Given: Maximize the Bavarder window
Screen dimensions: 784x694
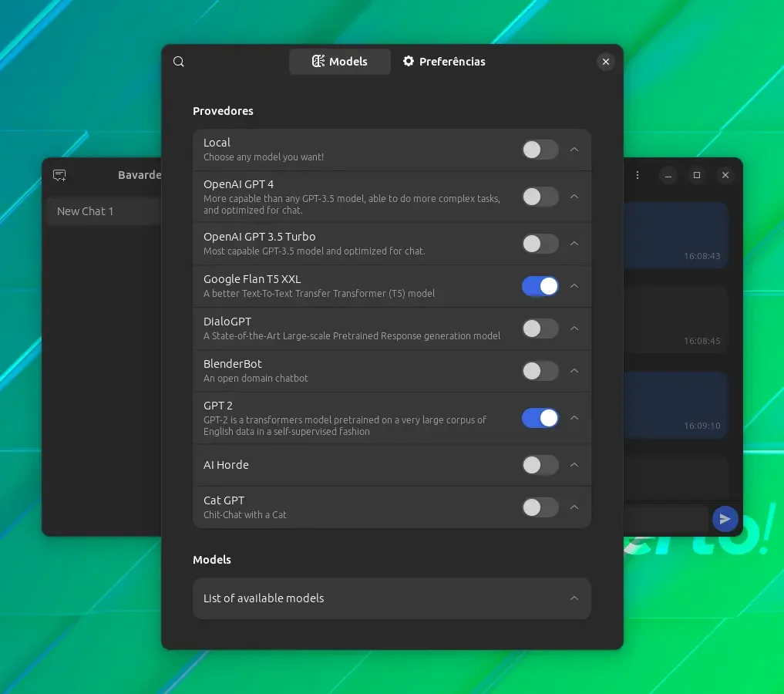Looking at the screenshot, I should tap(696, 175).
